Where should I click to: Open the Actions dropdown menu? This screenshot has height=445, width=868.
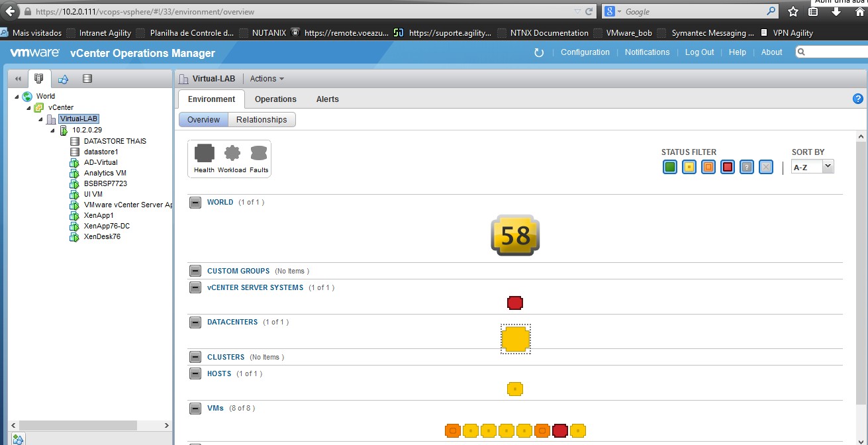[267, 79]
